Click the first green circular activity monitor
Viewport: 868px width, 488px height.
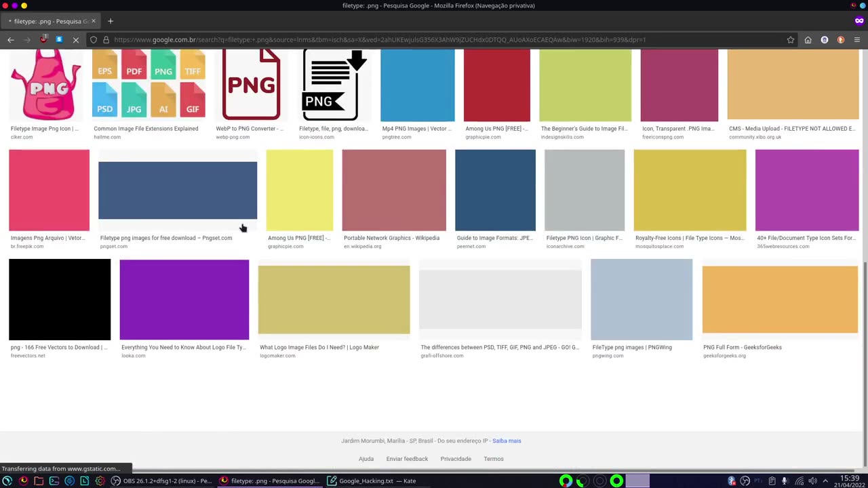(x=566, y=481)
